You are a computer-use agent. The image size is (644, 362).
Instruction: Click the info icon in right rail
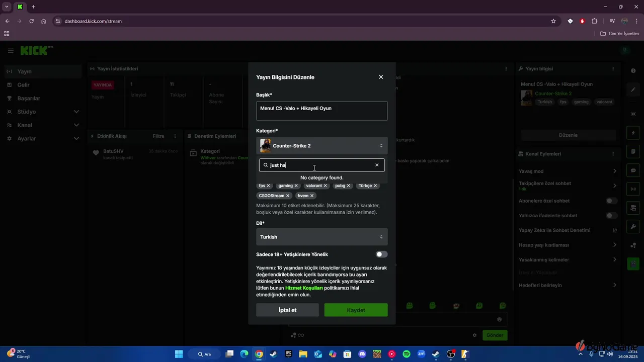633,71
